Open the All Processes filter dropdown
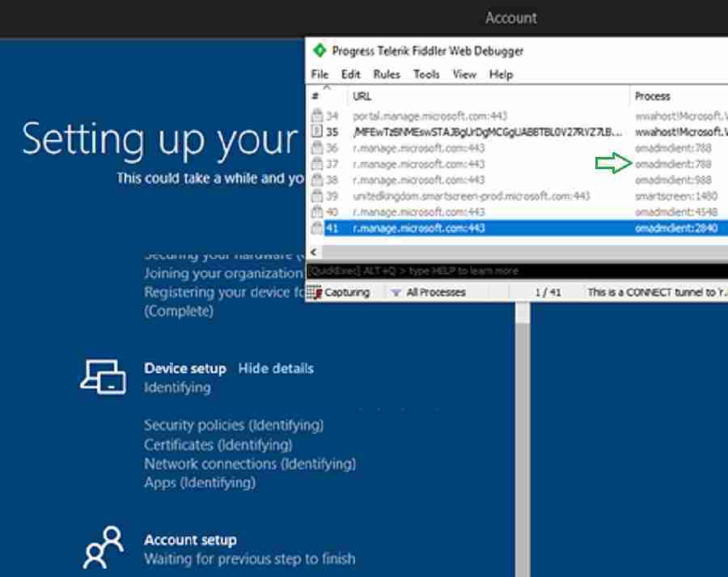This screenshot has width=728, height=577. pyautogui.click(x=436, y=292)
